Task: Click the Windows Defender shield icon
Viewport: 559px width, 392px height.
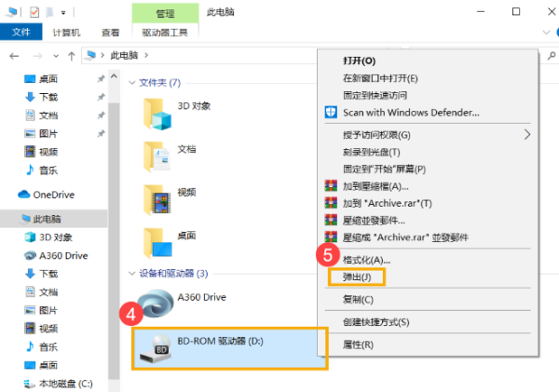Action: coord(331,113)
